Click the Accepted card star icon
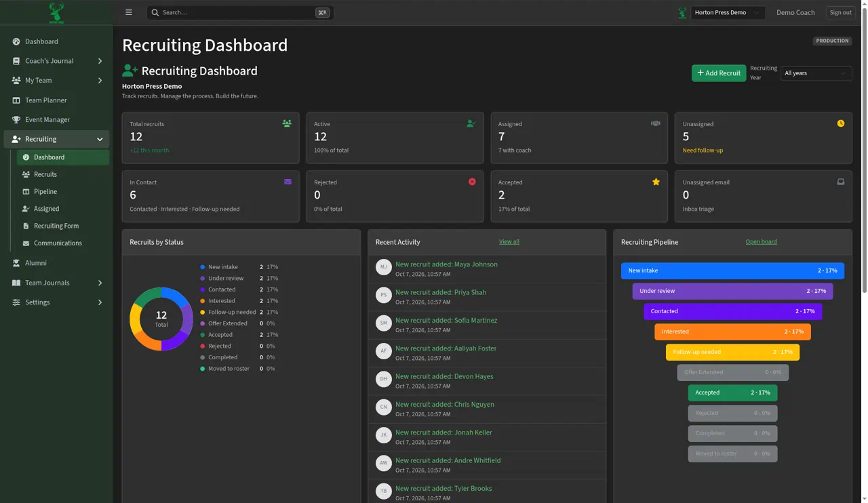This screenshot has height=503, width=868. (656, 182)
